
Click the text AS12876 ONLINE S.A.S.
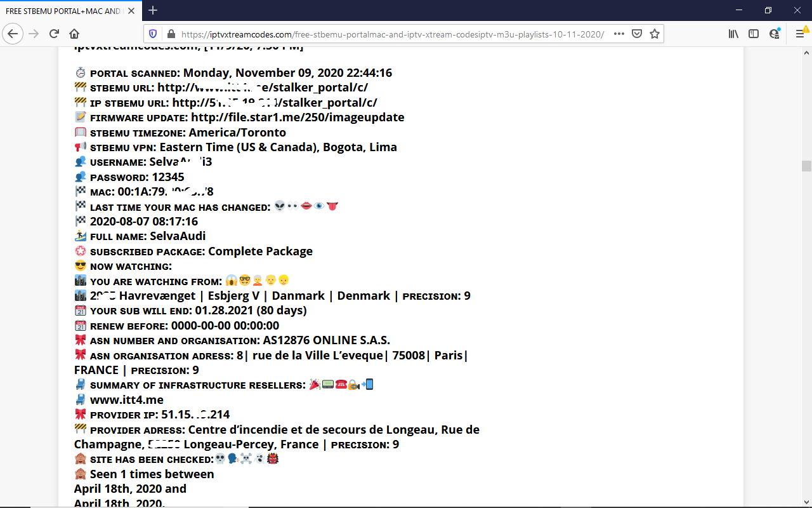(327, 340)
